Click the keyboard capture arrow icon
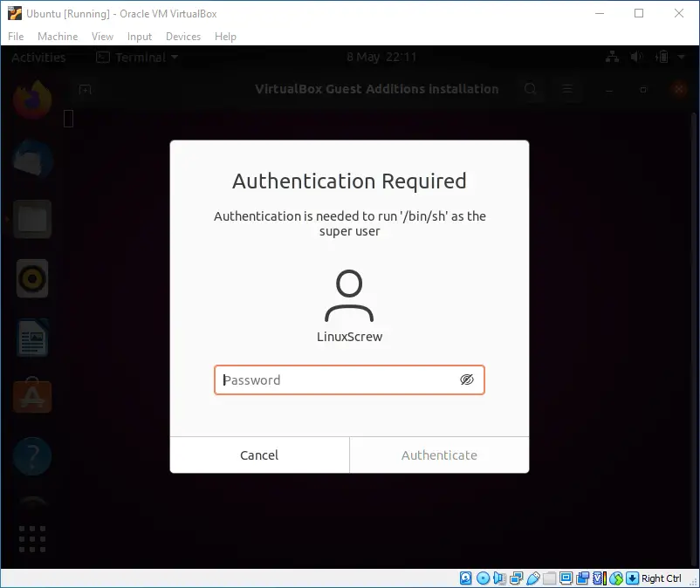Screen dimensions: 700x588 (632, 578)
